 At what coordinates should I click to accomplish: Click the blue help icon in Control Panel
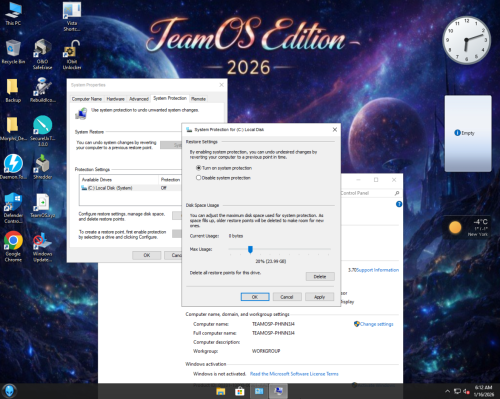pyautogui.click(x=399, y=204)
